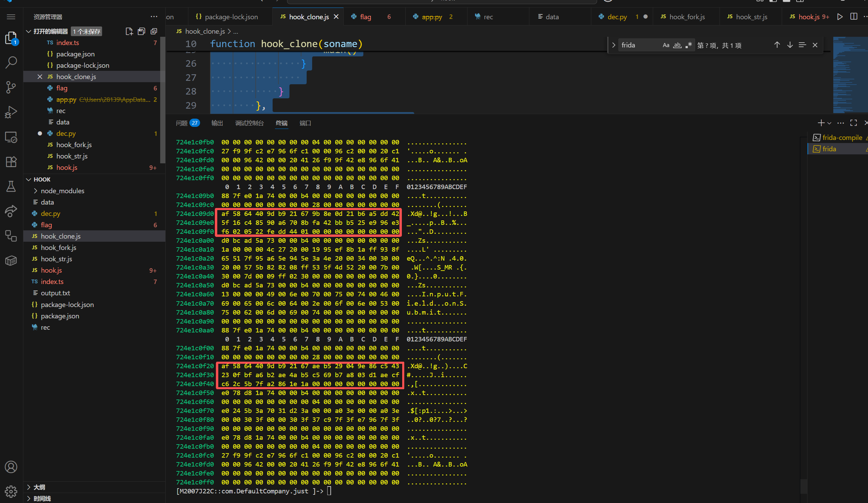The image size is (868, 503).
Task: Open Run and Debug view icon
Action: pyautogui.click(x=11, y=112)
